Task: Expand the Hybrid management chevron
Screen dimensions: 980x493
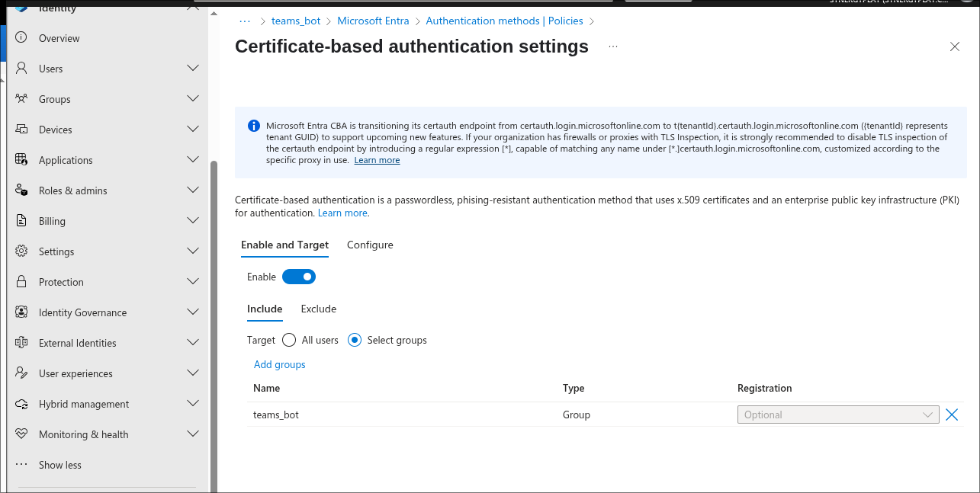Action: tap(193, 404)
